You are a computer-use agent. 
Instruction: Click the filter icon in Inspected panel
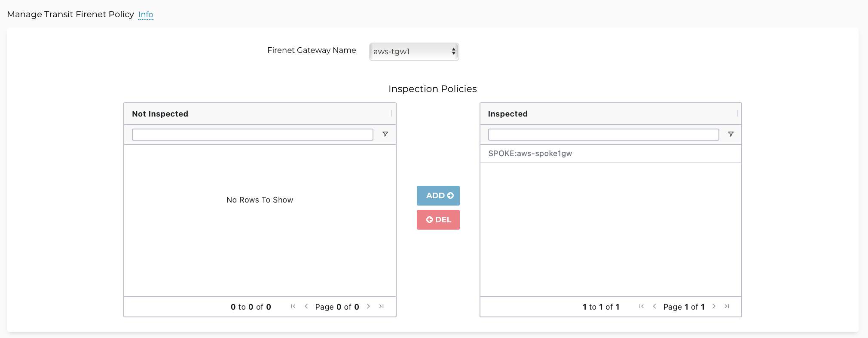coord(730,134)
